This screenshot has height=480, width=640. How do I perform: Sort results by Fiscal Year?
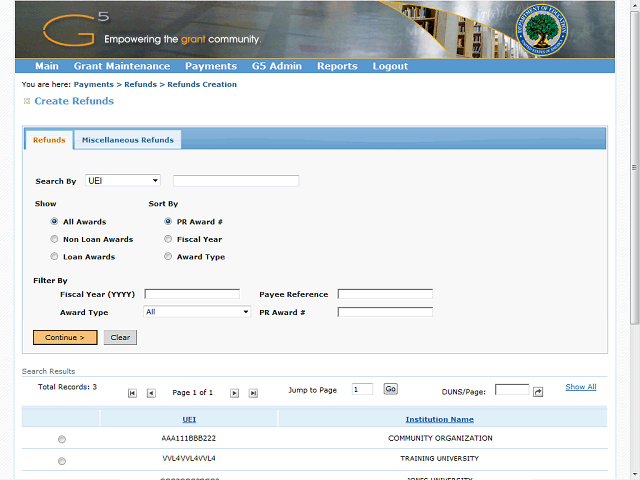pos(168,240)
